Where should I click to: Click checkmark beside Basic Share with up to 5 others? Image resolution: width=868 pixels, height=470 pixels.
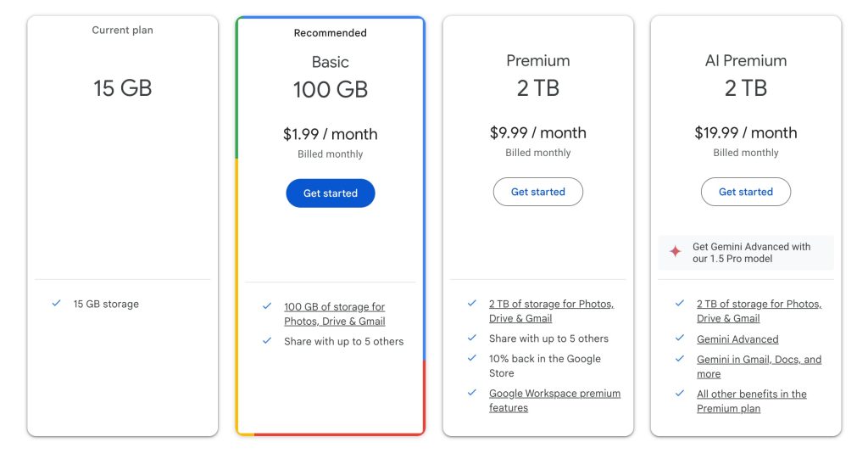point(267,341)
